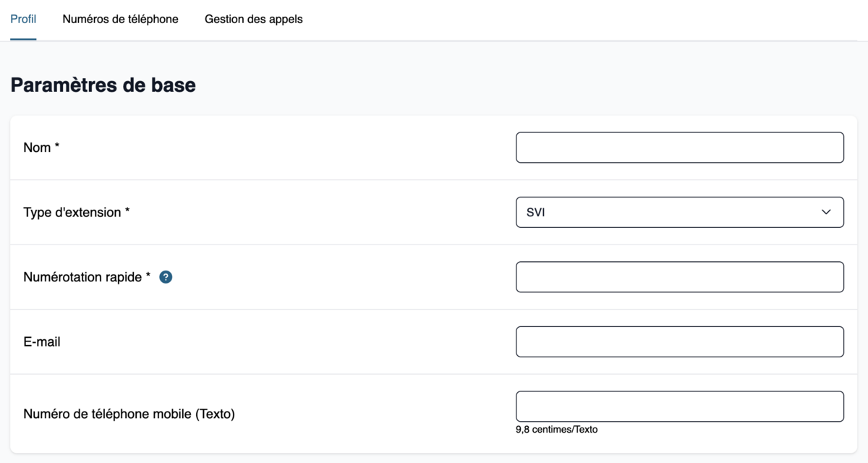The width and height of the screenshot is (868, 463).
Task: Open the Numérotation rapide help icon
Action: coord(166,277)
